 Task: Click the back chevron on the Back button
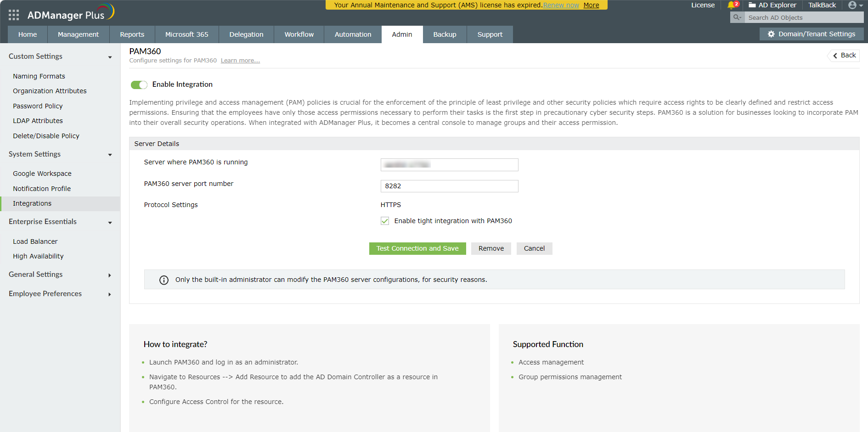[834, 55]
